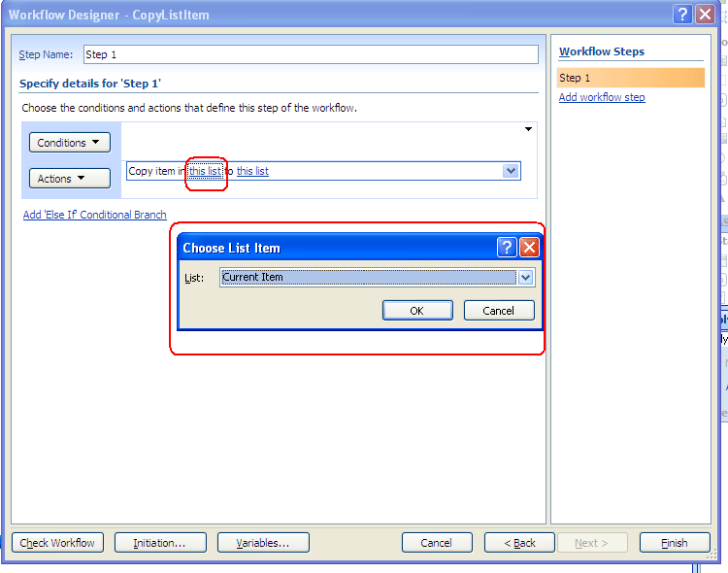728x573 pixels.
Task: Close the Choose List Item dialog
Action: [x=529, y=248]
